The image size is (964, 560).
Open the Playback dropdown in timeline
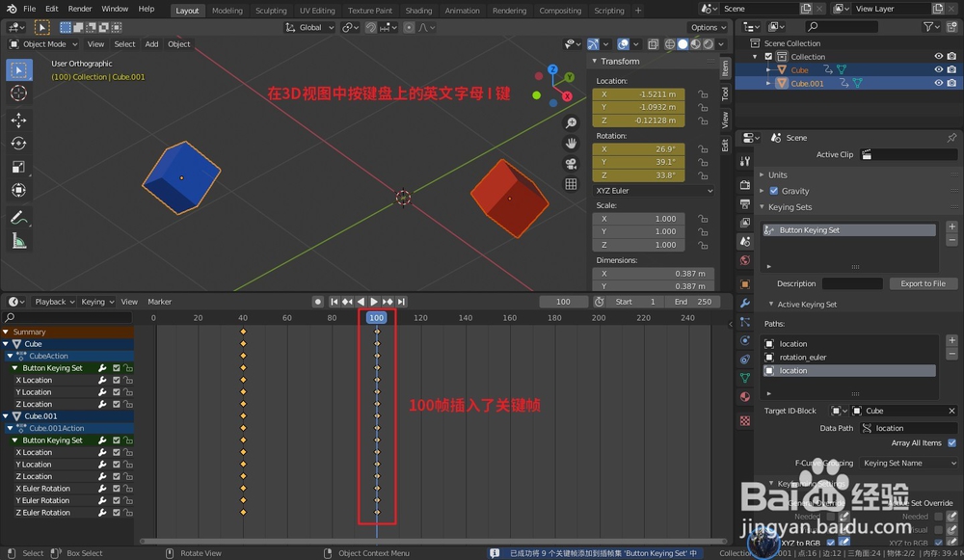[54, 302]
